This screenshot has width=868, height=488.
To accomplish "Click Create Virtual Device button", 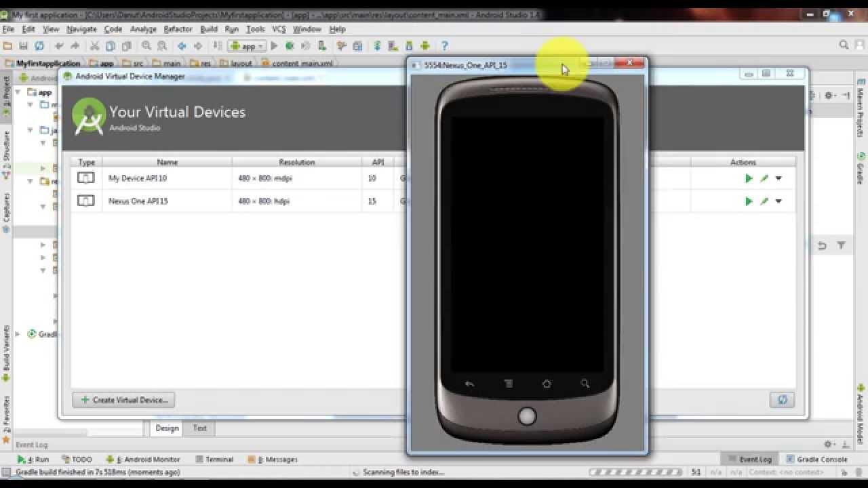I will (x=124, y=400).
